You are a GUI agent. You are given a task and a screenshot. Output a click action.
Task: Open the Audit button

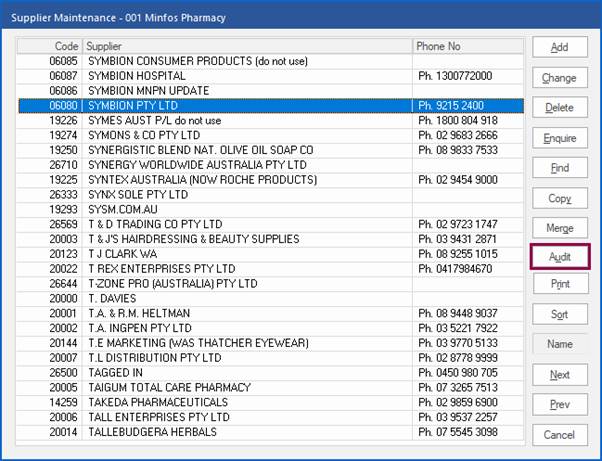tap(560, 256)
